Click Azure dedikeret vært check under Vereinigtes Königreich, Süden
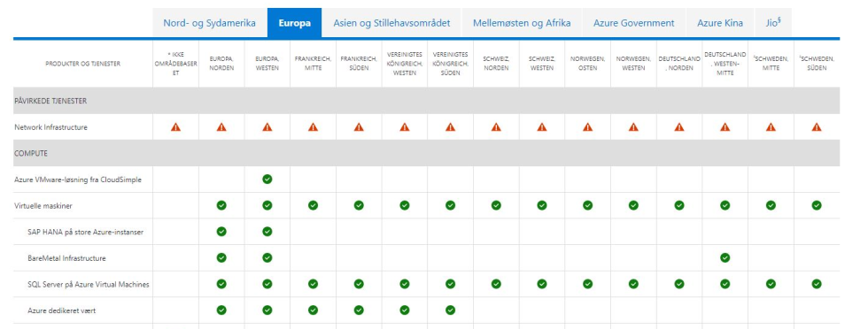Image resolution: width=868 pixels, height=329 pixels. 451,310
